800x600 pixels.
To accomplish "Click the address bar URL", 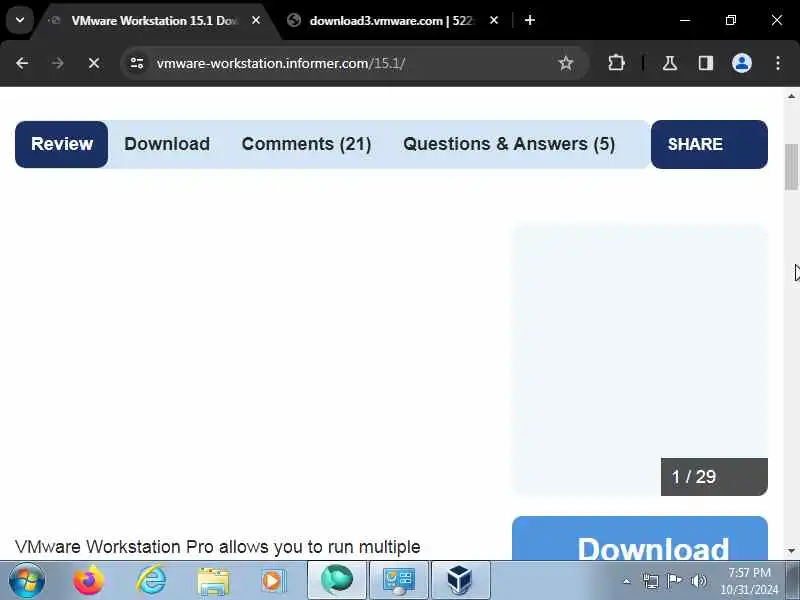I will tap(281, 63).
